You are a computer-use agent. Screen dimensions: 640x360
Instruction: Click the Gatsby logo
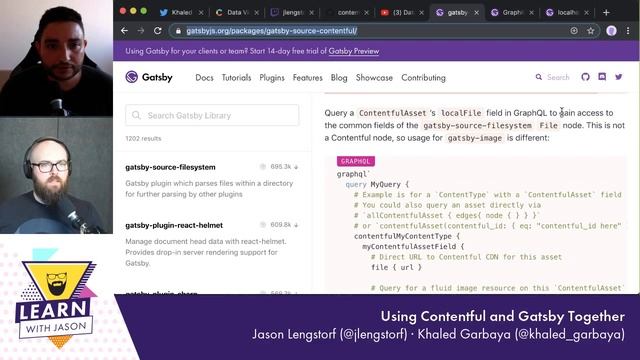point(149,77)
